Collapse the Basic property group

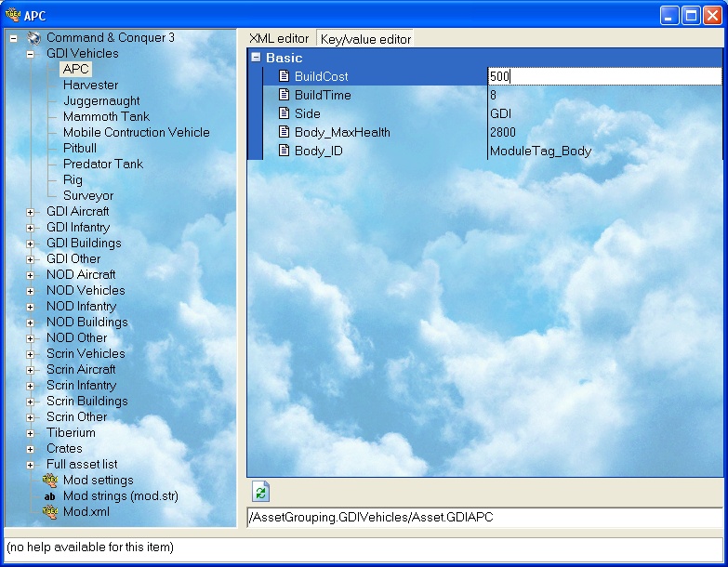pos(256,57)
